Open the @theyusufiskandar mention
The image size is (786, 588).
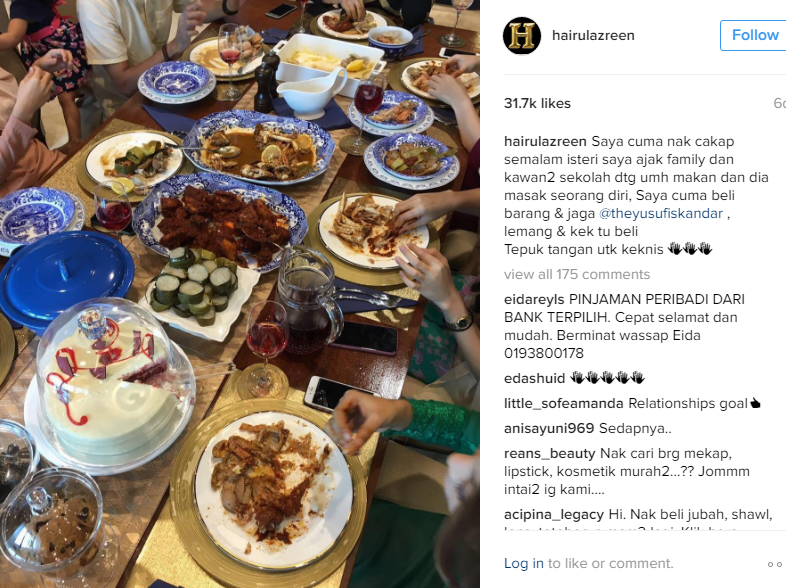click(x=661, y=214)
